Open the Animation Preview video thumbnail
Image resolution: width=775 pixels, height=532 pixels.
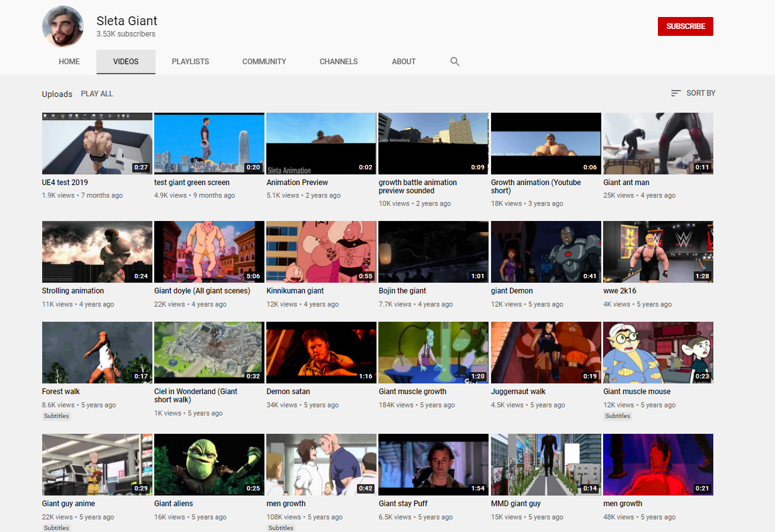coord(321,144)
